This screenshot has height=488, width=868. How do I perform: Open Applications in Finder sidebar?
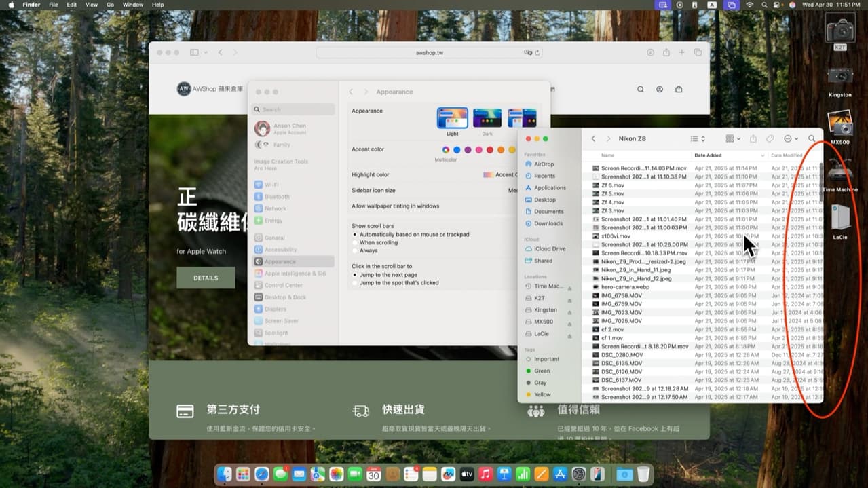click(544, 187)
